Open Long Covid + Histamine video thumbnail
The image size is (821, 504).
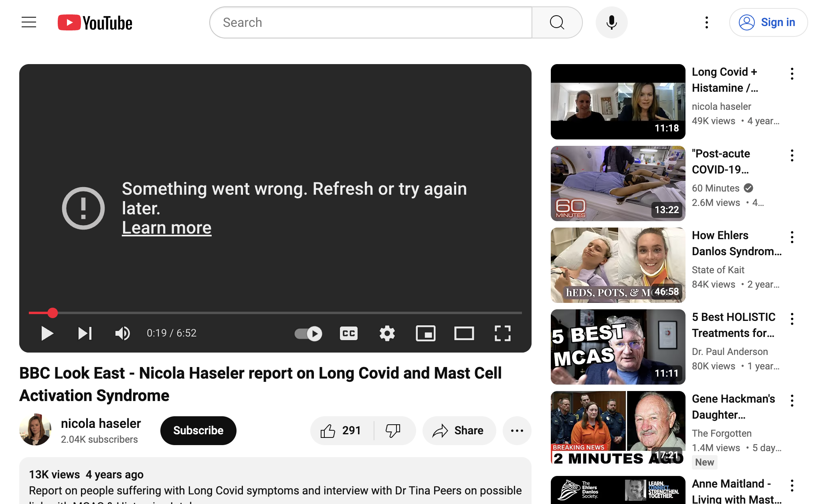tap(618, 102)
